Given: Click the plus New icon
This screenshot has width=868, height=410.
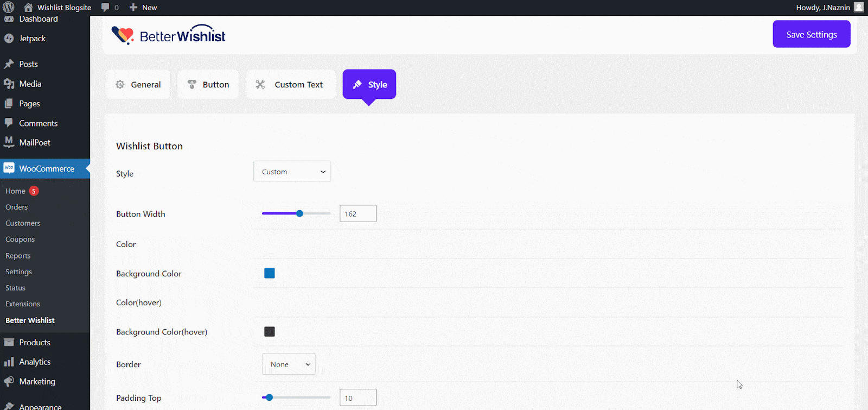Looking at the screenshot, I should click(133, 8).
